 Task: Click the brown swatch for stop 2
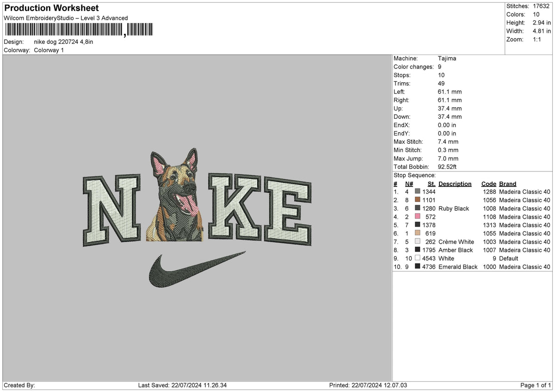[x=418, y=200]
